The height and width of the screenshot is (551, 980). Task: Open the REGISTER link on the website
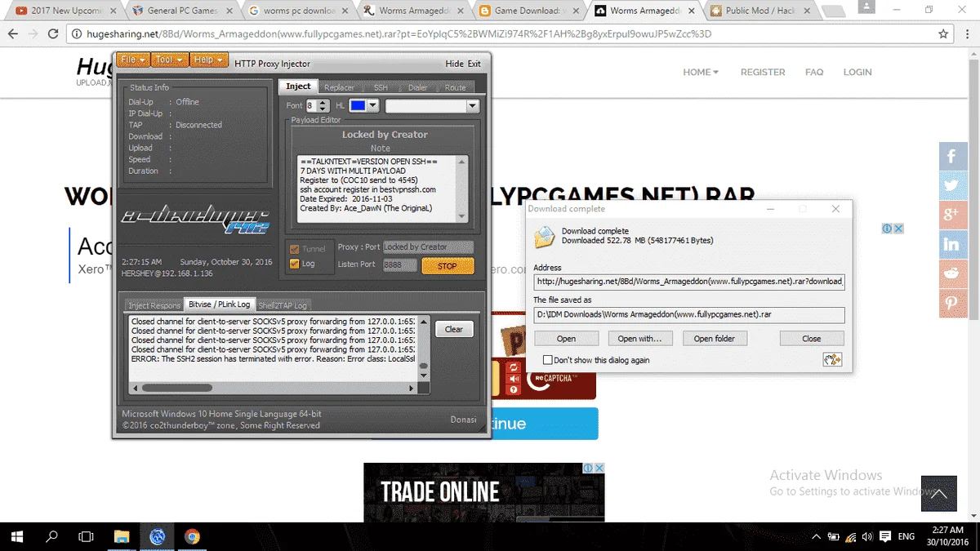[x=763, y=72]
